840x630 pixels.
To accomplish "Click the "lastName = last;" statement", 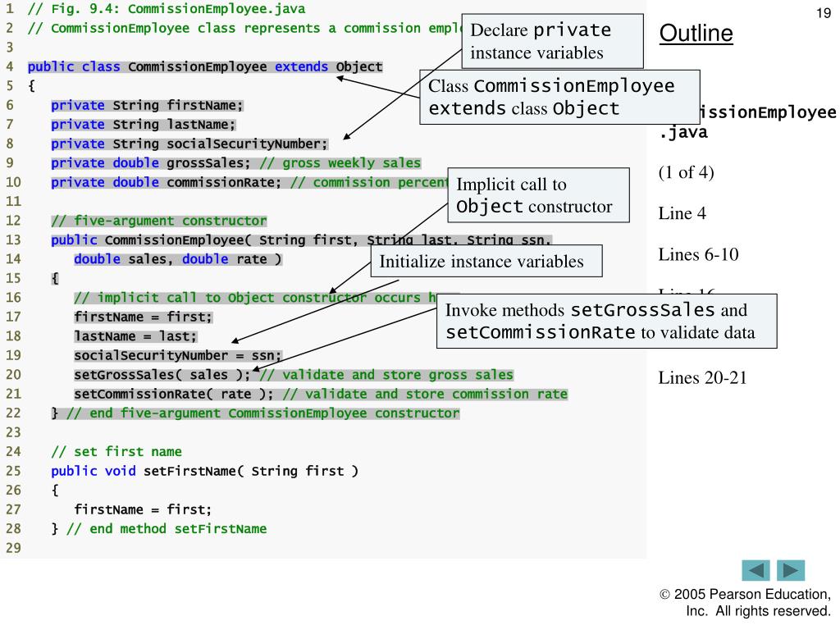I will click(x=135, y=336).
